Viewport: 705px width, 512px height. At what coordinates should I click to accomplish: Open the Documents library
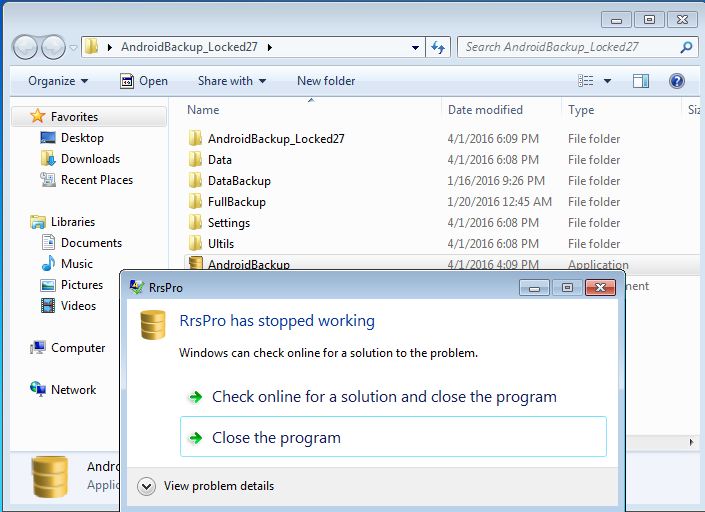[x=91, y=243]
